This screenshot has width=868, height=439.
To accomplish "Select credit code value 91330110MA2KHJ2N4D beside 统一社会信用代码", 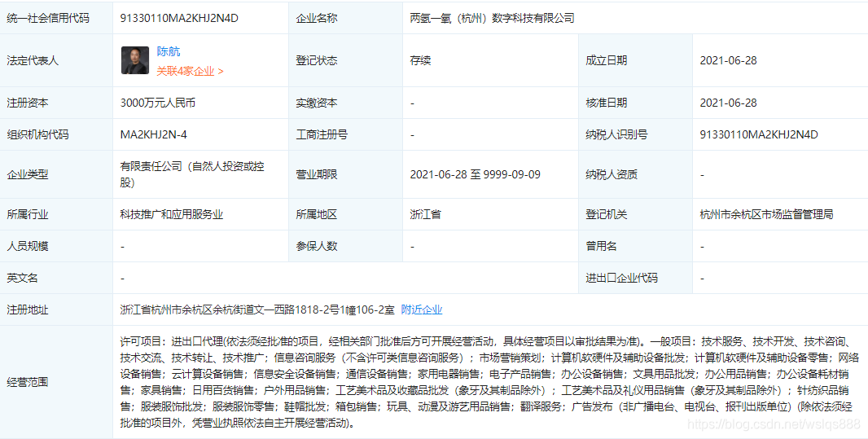I will click(x=179, y=18).
